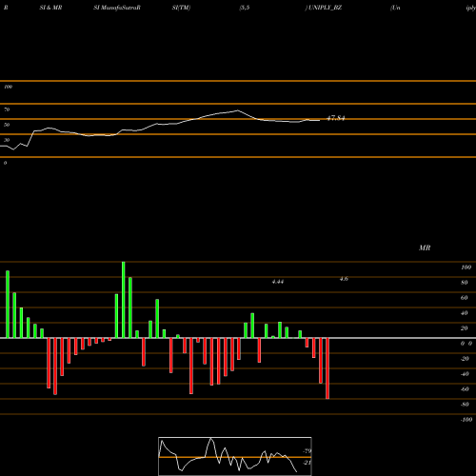
Task: Click the 50 label on the RSI axis
Action: (7, 125)
